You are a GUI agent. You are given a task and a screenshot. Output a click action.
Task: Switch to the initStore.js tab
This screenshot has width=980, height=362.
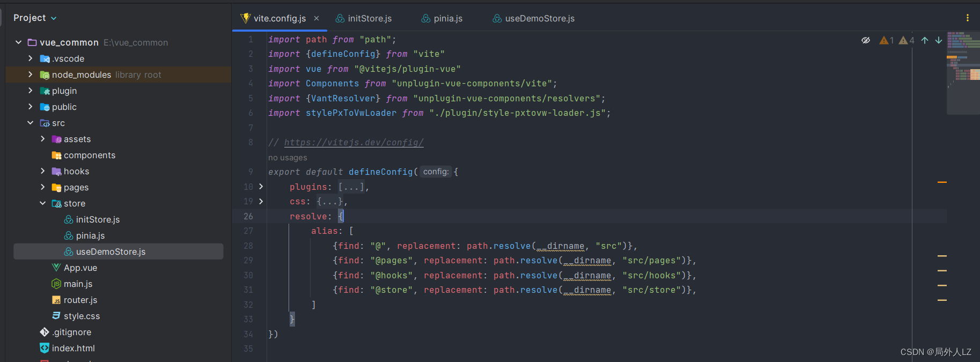tap(364, 18)
